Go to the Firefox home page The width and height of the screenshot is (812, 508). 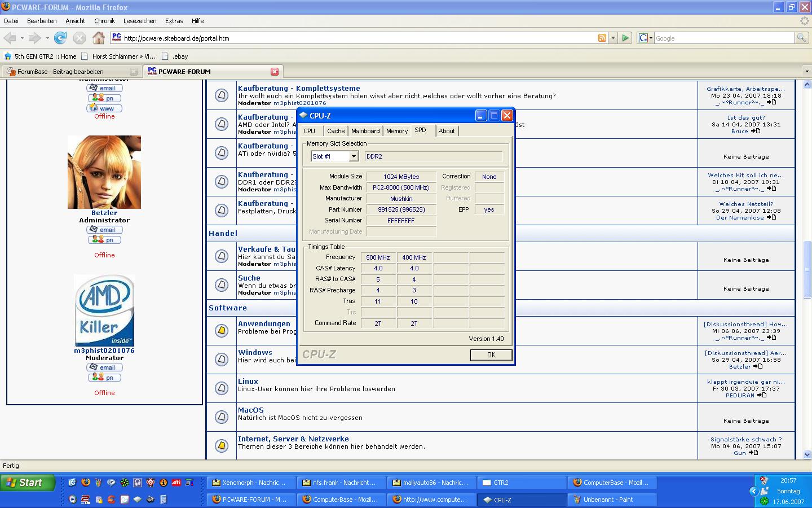99,38
